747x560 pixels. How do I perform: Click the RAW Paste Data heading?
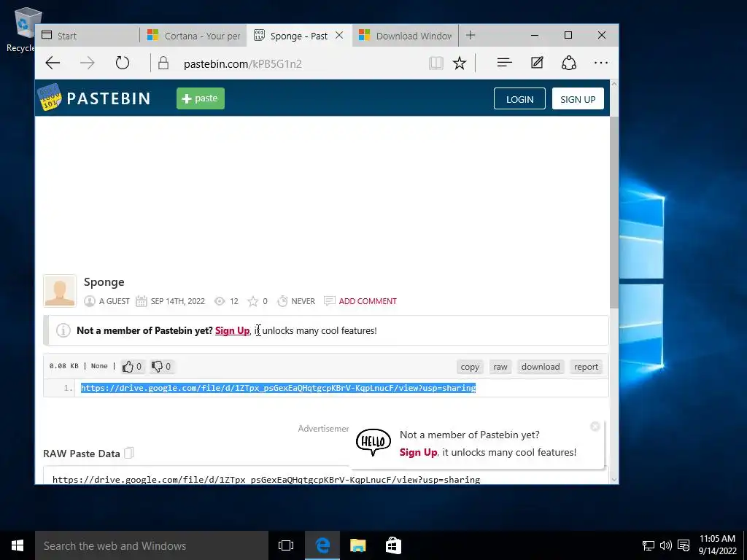pyautogui.click(x=82, y=454)
